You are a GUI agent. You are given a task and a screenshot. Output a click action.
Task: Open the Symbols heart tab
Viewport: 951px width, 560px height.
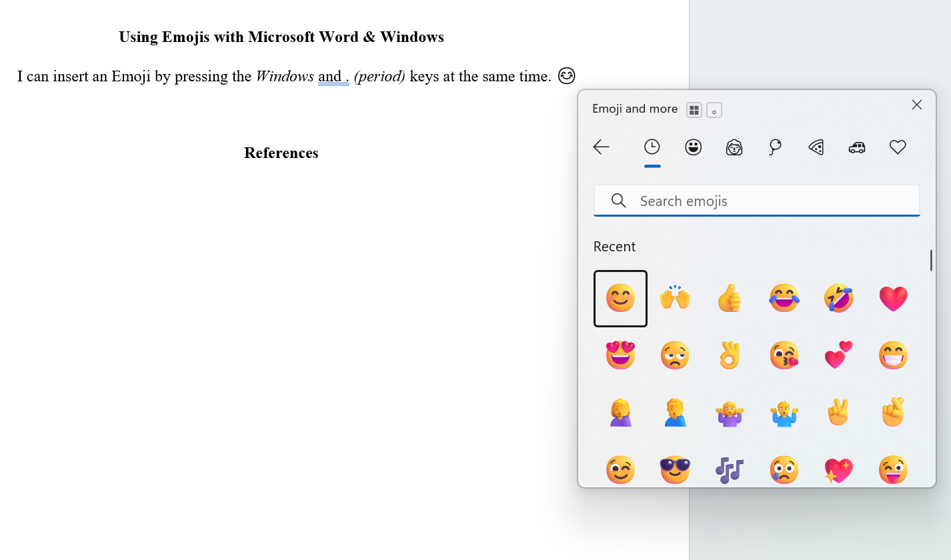point(898,147)
